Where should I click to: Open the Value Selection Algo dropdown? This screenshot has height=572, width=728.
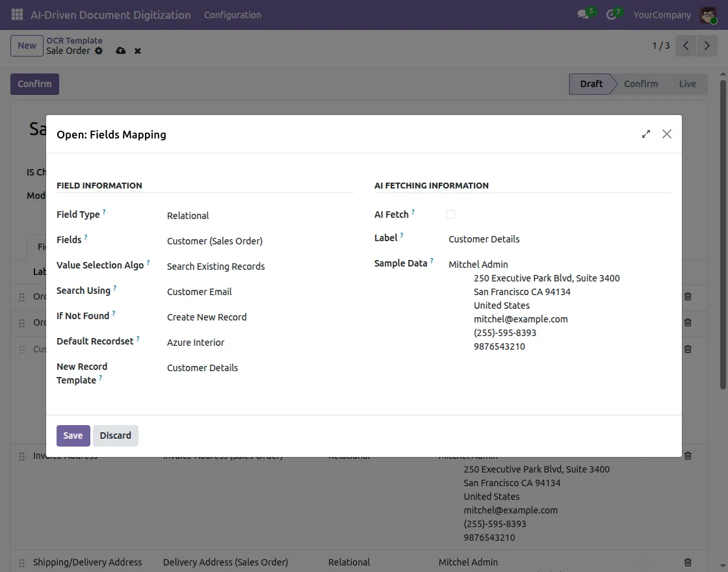point(260,266)
